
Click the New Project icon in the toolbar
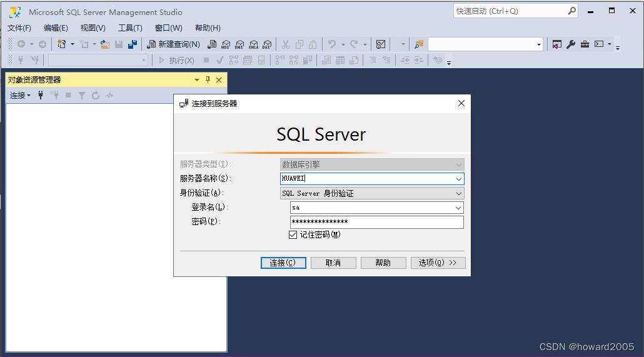coord(62,44)
